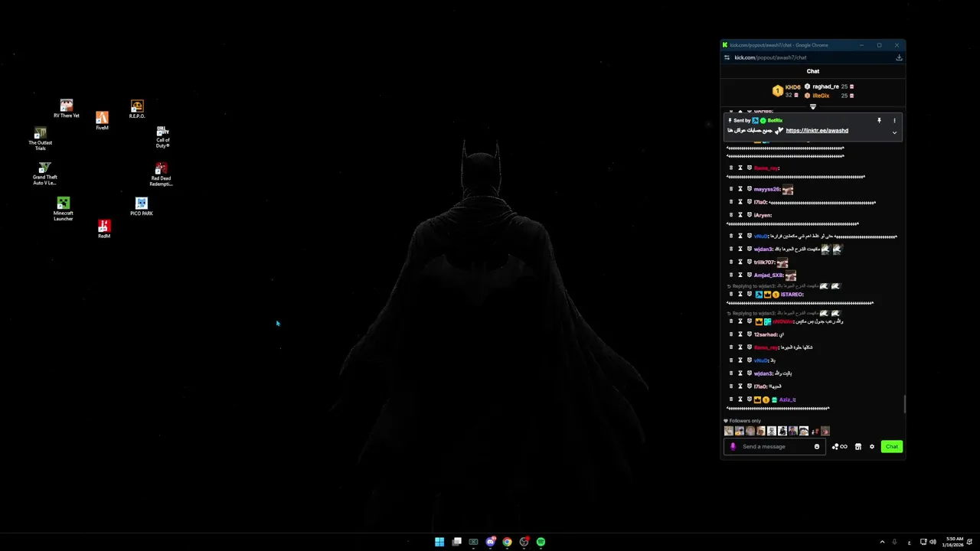Open iReGix leaderboard entry

(x=829, y=96)
